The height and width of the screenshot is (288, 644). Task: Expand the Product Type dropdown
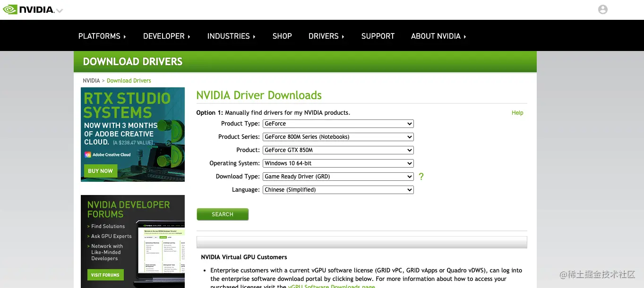click(338, 124)
